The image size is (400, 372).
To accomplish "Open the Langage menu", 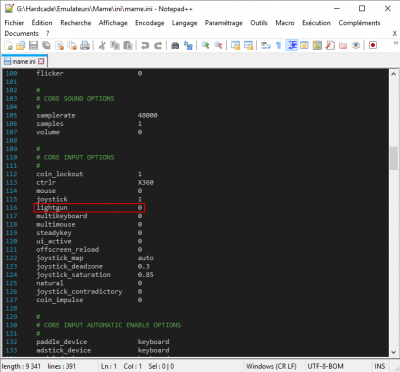I will (x=184, y=23).
